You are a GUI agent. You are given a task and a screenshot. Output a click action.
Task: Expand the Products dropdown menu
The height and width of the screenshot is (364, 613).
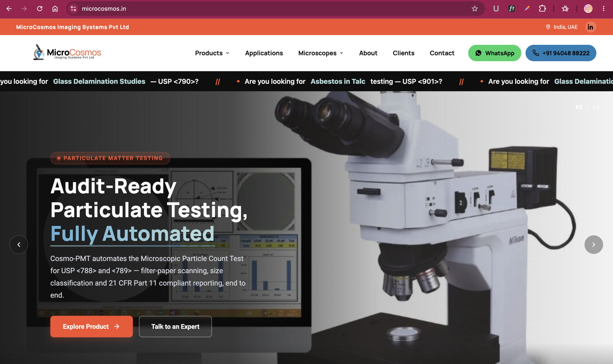(x=212, y=53)
